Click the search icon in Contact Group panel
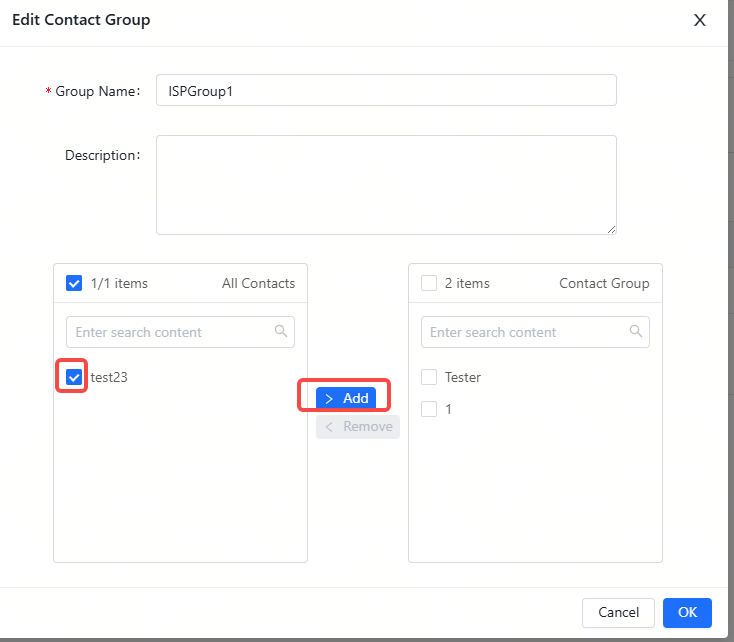Image resolution: width=734 pixels, height=642 pixels. click(x=636, y=332)
